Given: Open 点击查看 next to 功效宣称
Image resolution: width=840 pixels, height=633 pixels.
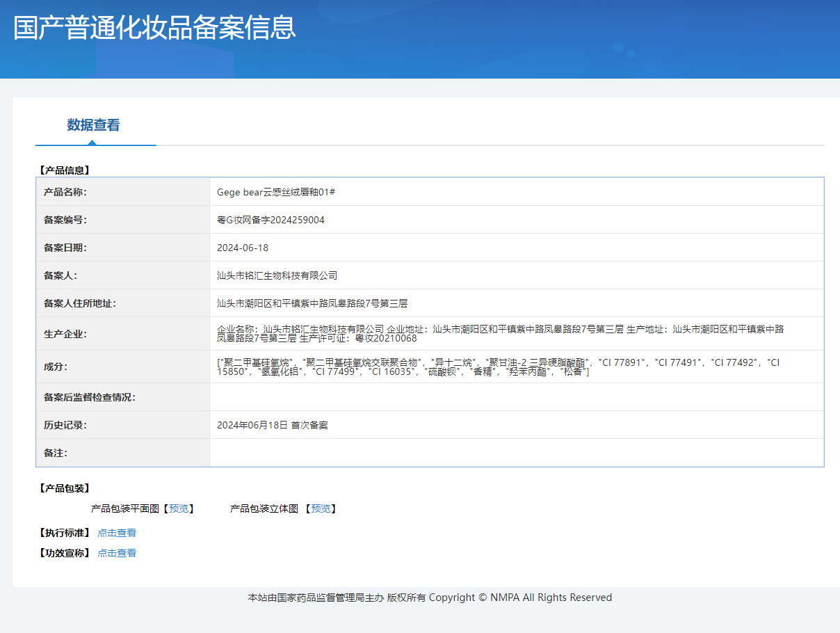Looking at the screenshot, I should coord(117,552).
